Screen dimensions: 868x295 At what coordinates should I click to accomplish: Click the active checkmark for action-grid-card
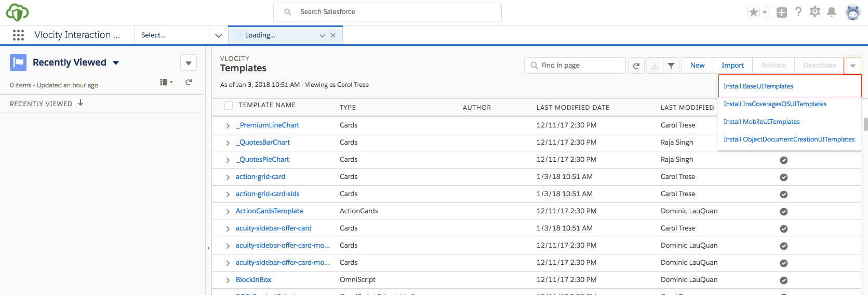[x=784, y=177]
